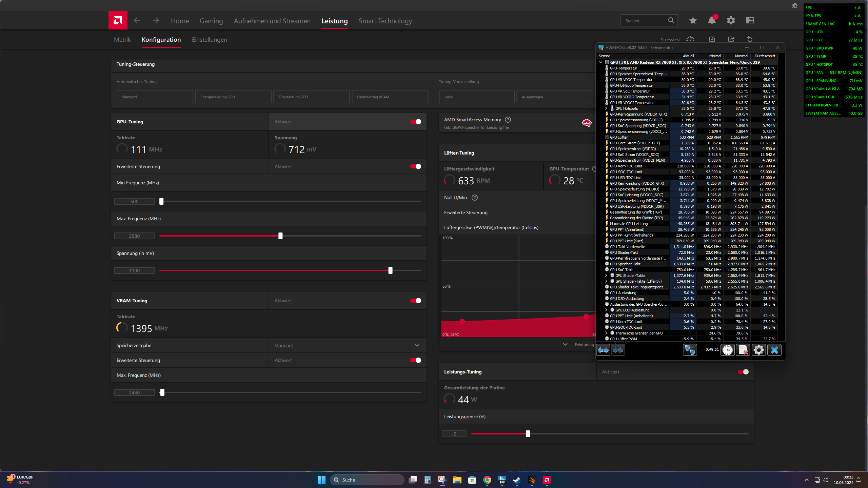Open the Speicherzeitgabe Standard dropdown

pos(348,345)
